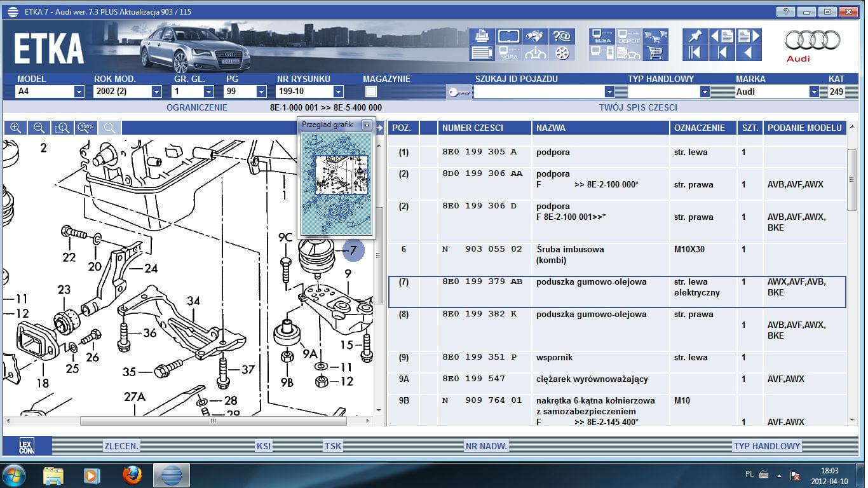Screen dimensions: 868x488
Task: Open the binoculars search tool
Action: click(x=536, y=36)
